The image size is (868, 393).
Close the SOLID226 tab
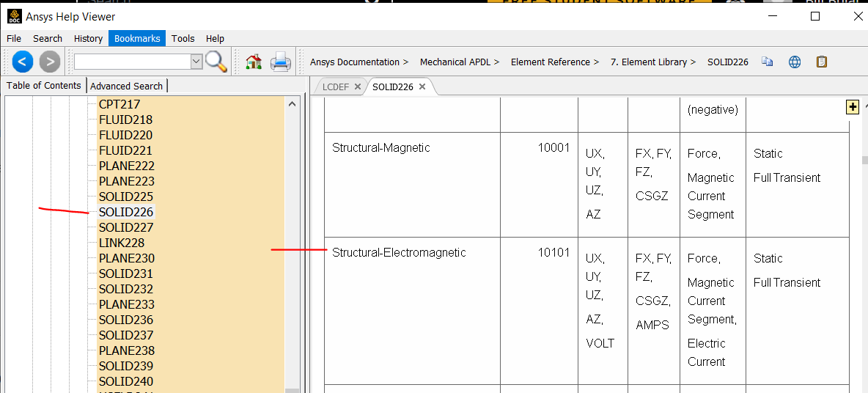[422, 87]
